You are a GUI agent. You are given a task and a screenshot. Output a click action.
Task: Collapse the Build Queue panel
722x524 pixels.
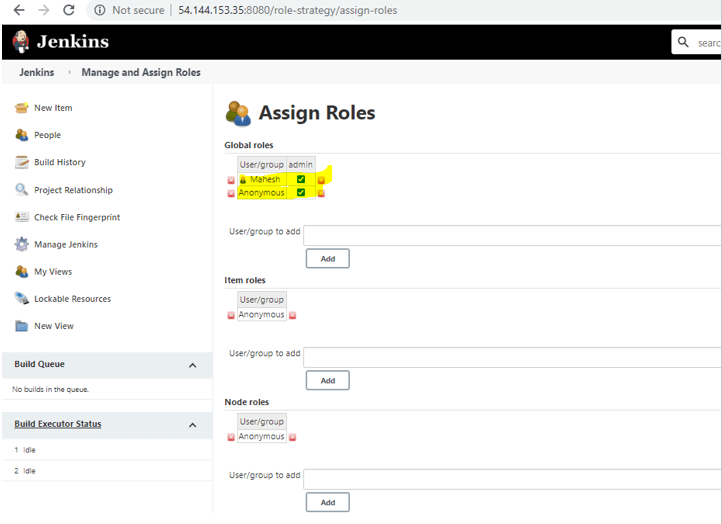click(x=192, y=365)
